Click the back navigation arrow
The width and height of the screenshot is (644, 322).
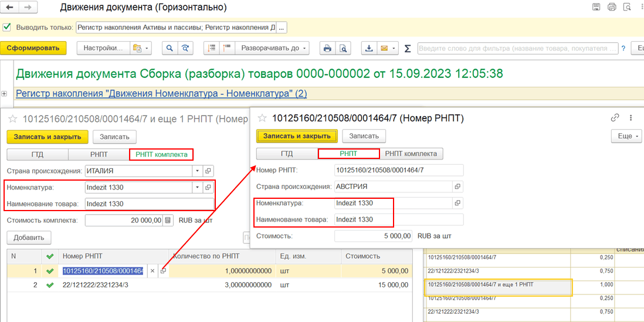tap(11, 8)
